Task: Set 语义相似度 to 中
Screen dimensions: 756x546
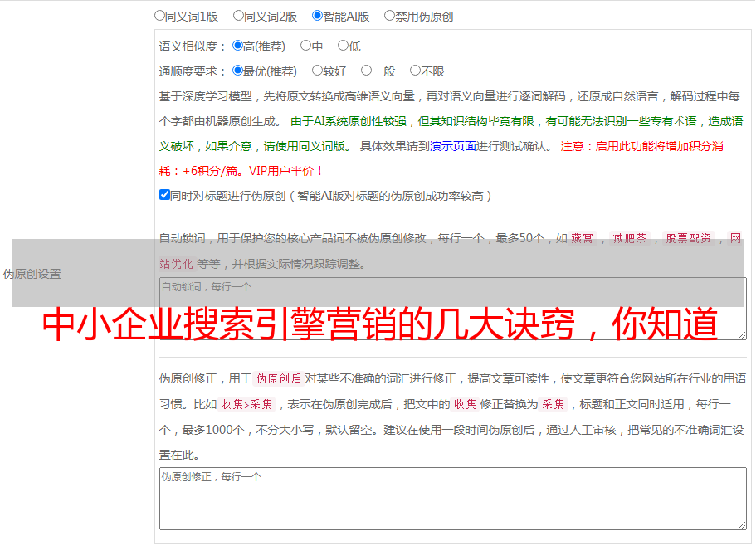Action: (305, 46)
